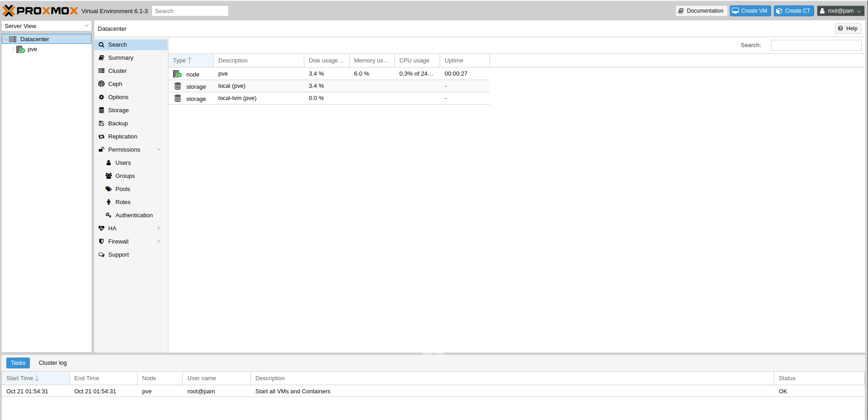868x420 pixels.
Task: Open the Options menu item
Action: 131,97
